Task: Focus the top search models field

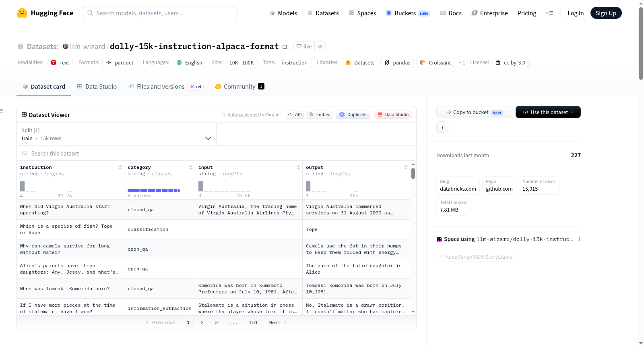Action: click(x=160, y=13)
